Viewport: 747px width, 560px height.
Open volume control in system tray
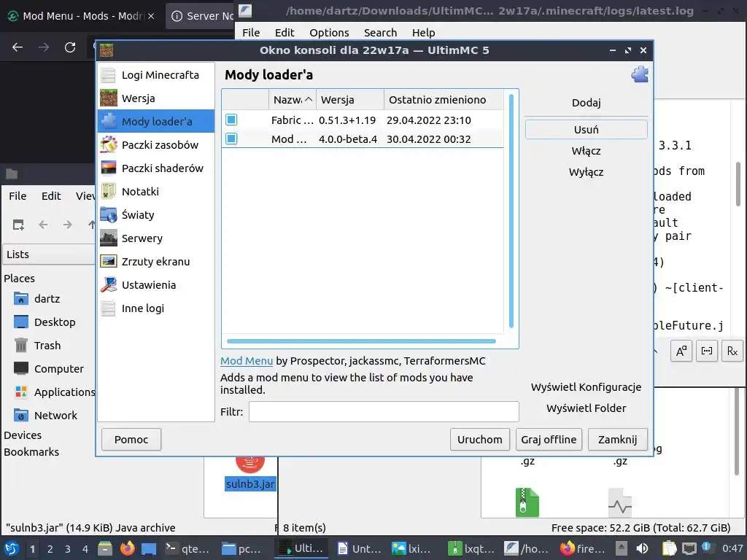(x=642, y=548)
